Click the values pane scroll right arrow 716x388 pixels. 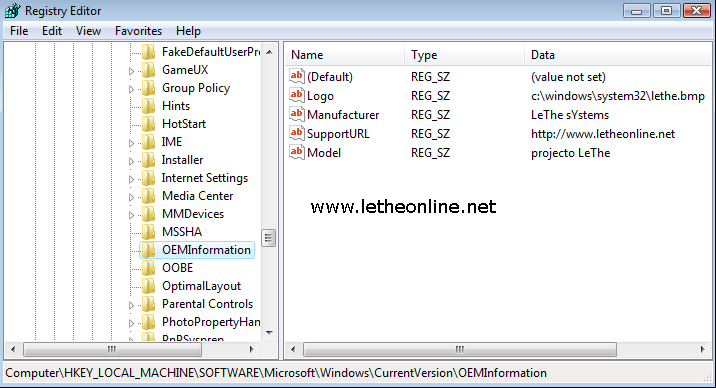coord(702,349)
